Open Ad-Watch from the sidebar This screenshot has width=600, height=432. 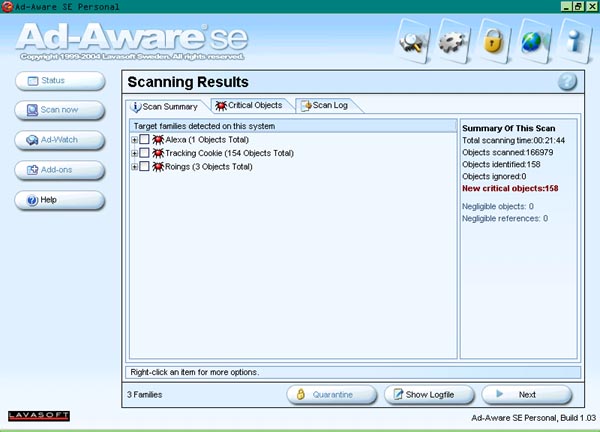(x=60, y=140)
